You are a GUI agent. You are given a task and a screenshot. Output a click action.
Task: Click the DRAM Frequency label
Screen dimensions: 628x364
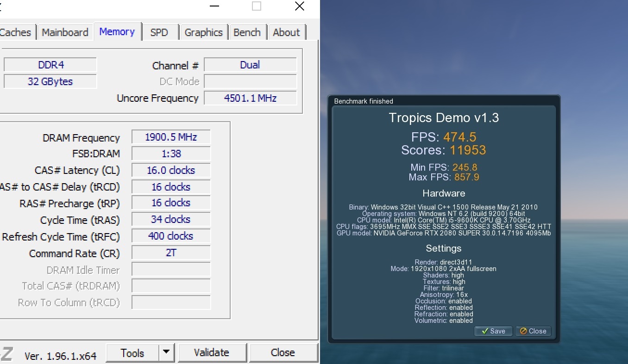81,138
